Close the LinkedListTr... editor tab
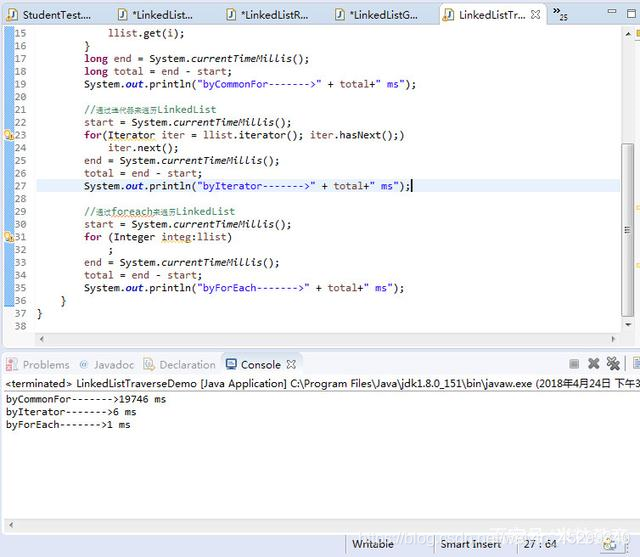Image resolution: width=640 pixels, height=557 pixels. click(535, 15)
